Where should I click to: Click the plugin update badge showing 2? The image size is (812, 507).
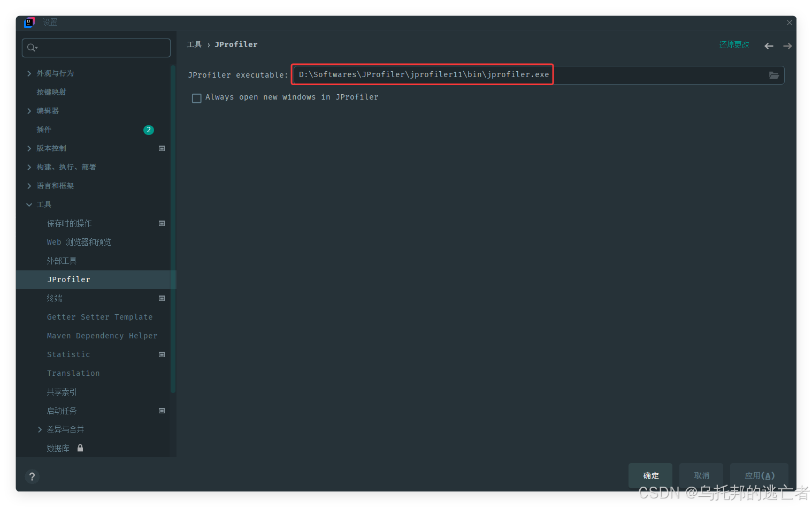pyautogui.click(x=149, y=130)
